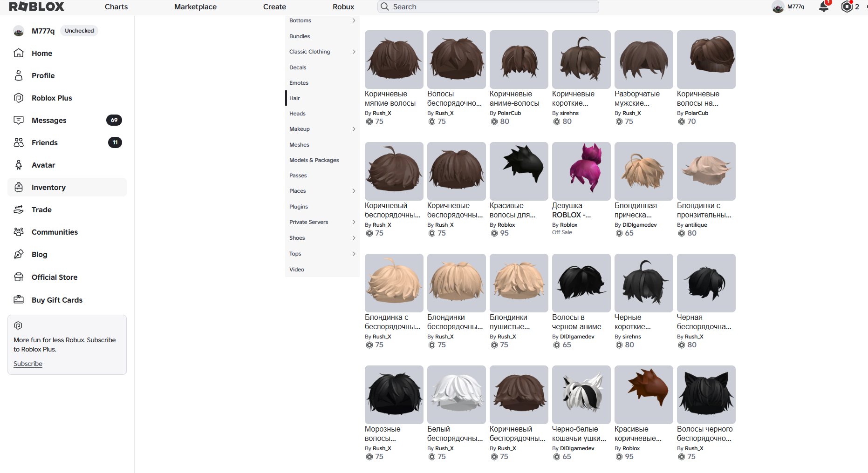Click the Messages icon in the sidebar

click(19, 120)
